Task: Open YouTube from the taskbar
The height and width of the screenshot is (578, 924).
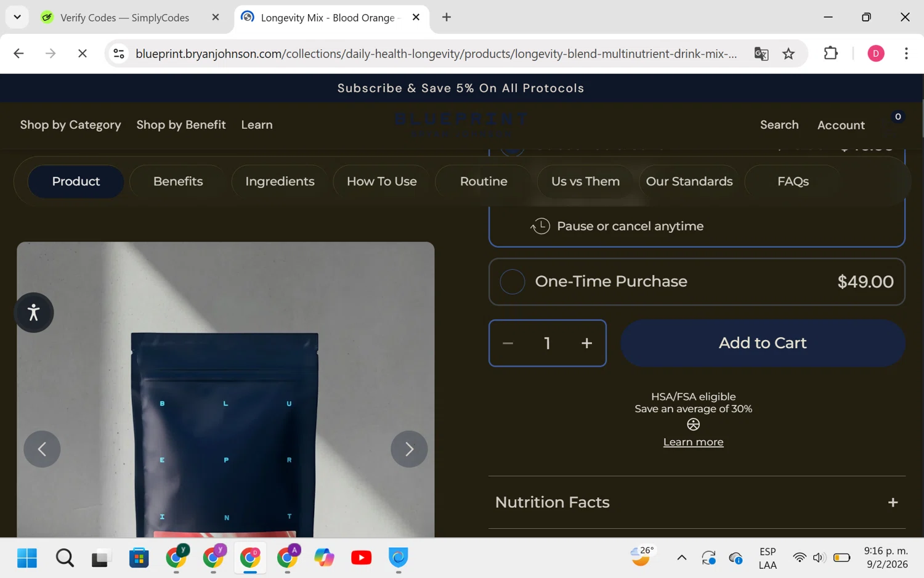Action: click(362, 558)
